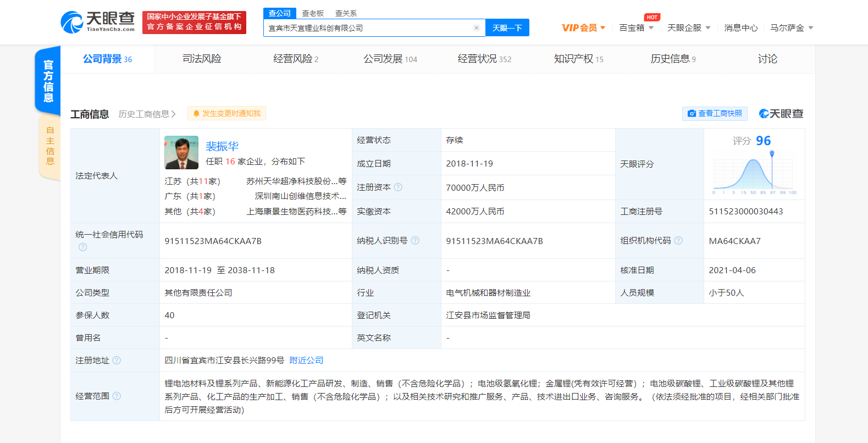Click the 国家中小企业发展子基金旗下 red banner
The width and height of the screenshot is (868, 443).
pos(194,22)
